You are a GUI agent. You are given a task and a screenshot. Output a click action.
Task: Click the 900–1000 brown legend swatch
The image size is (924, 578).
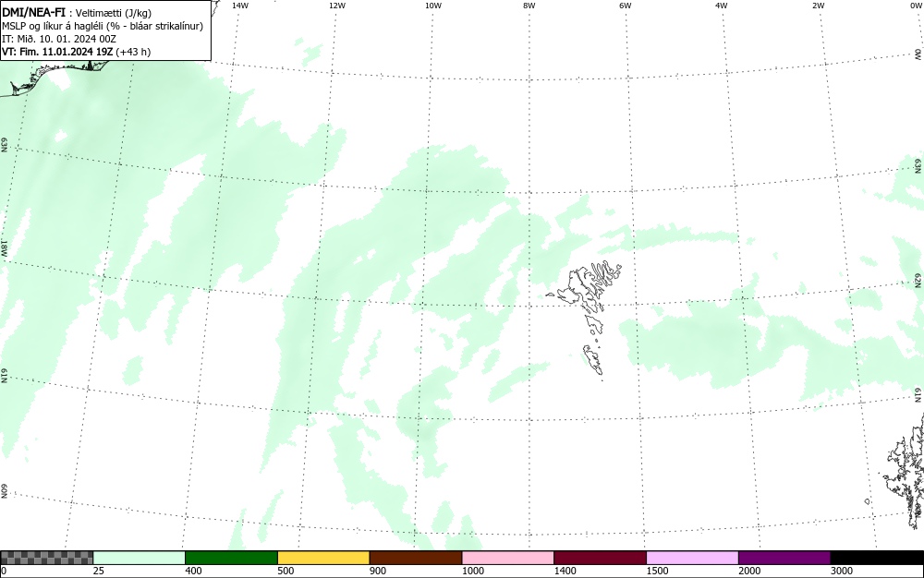pos(416,558)
